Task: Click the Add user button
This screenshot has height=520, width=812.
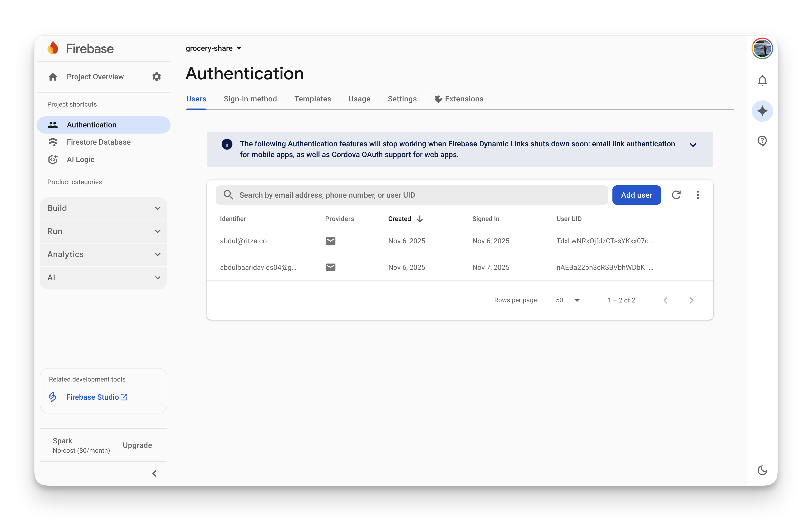Action: (x=636, y=195)
